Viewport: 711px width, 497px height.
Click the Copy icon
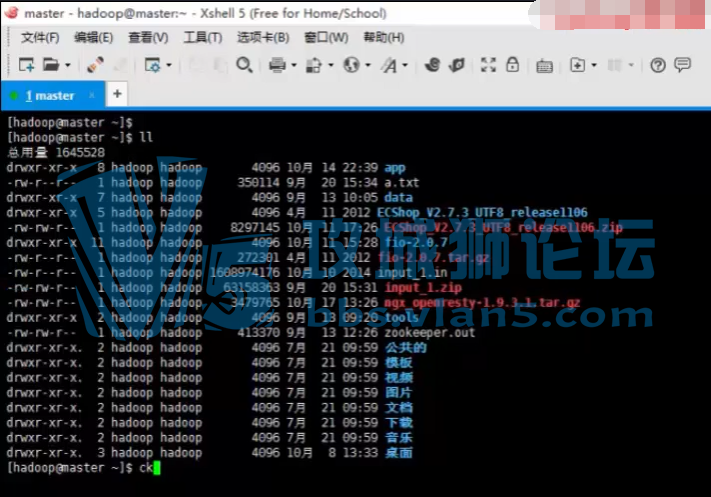click(x=196, y=66)
